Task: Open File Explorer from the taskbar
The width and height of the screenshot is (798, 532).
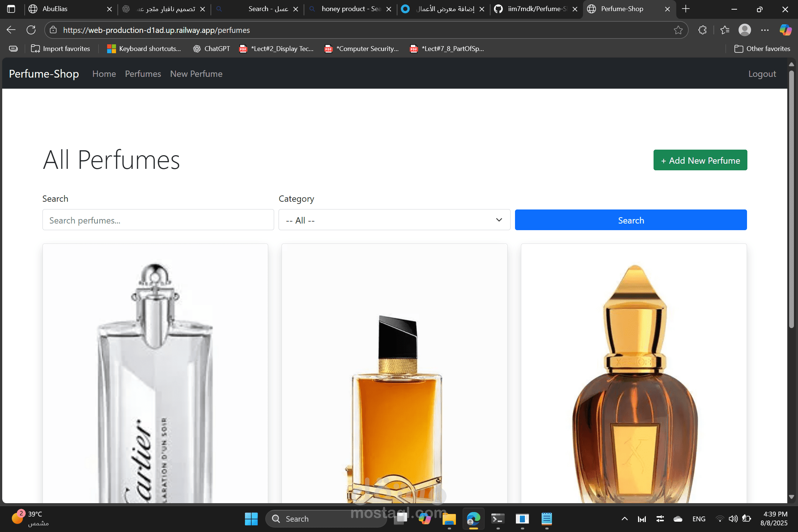Action: tap(449, 519)
